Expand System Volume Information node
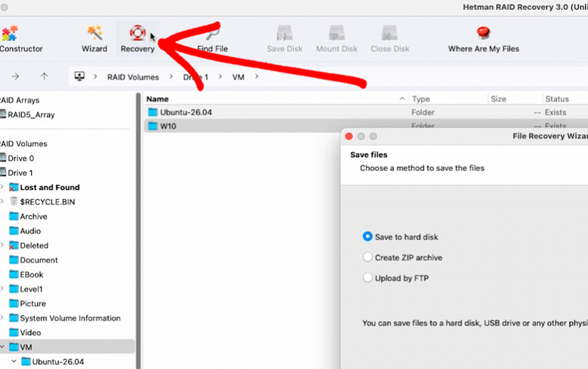Image resolution: width=588 pixels, height=369 pixels. (2, 317)
